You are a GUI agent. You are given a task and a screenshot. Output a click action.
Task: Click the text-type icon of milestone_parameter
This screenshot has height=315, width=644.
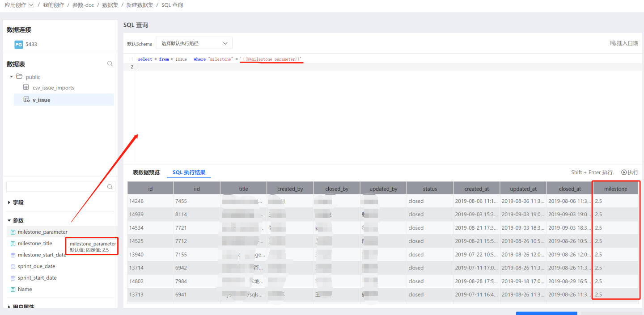[13, 232]
